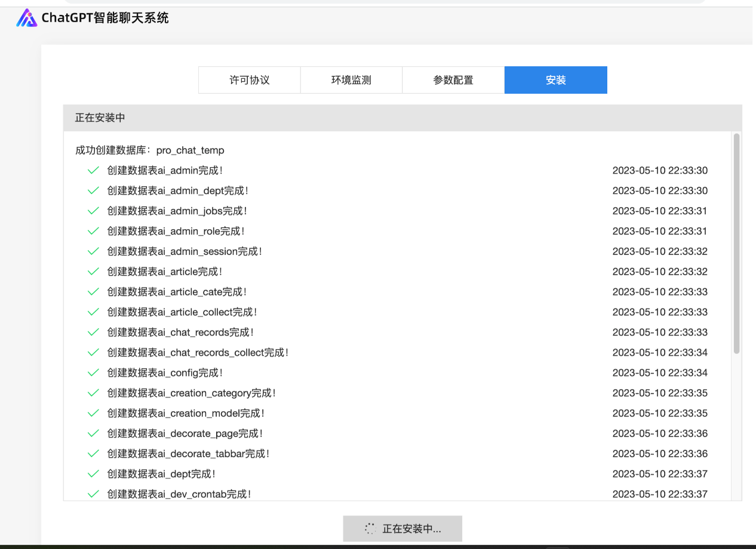Select the highlighted 安装 tab
This screenshot has width=756, height=549.
555,80
